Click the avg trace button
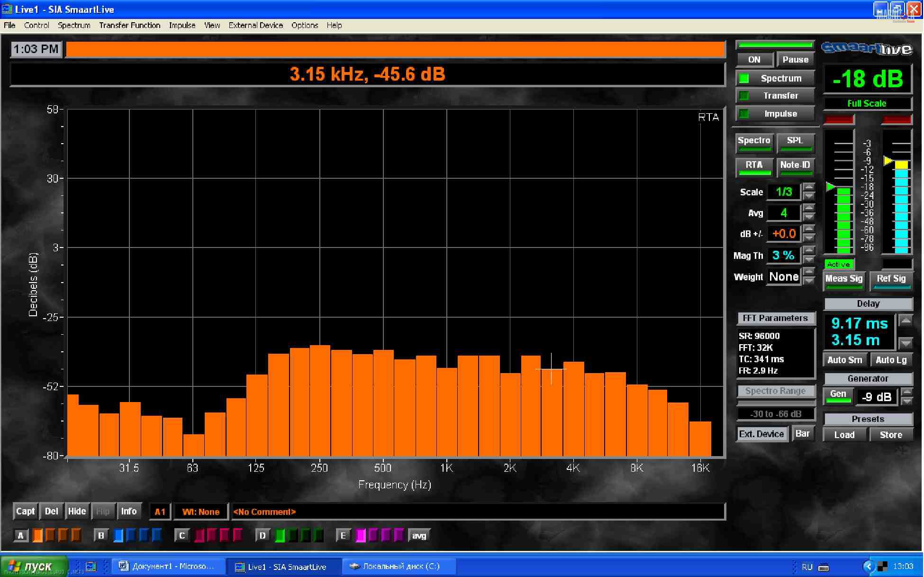Screen dimensions: 924x577 pos(419,536)
